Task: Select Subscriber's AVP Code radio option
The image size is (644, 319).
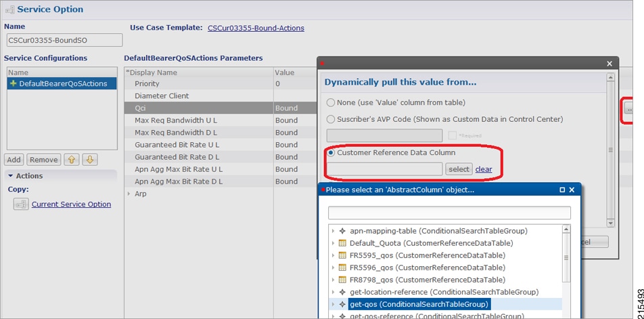Action: 331,119
